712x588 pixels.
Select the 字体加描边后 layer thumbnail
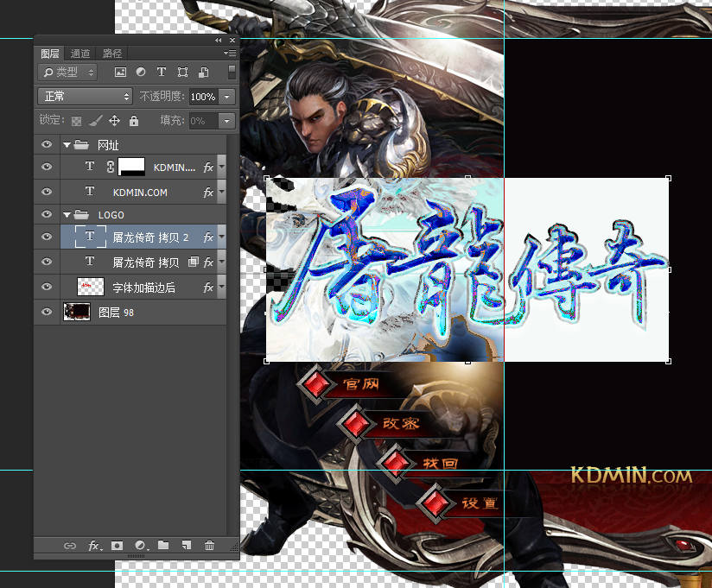click(x=91, y=288)
